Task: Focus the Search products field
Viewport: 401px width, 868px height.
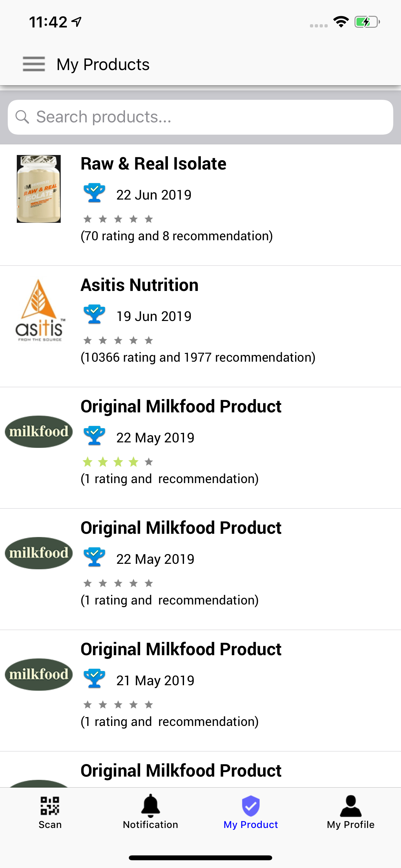Action: [209, 117]
